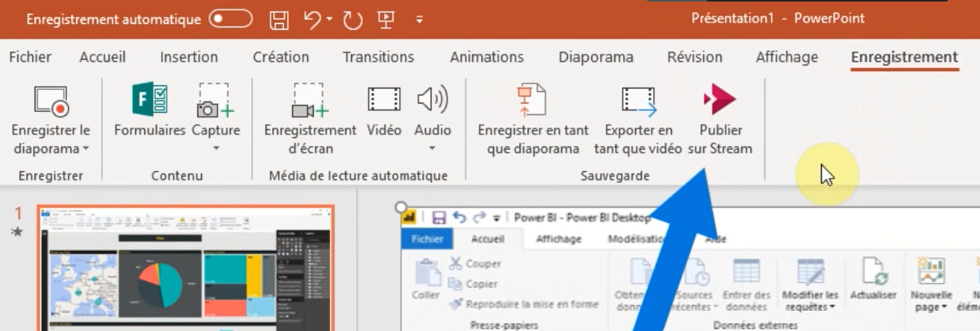Expand the Capture dropdown arrow
The height and width of the screenshot is (331, 980).
(x=216, y=148)
